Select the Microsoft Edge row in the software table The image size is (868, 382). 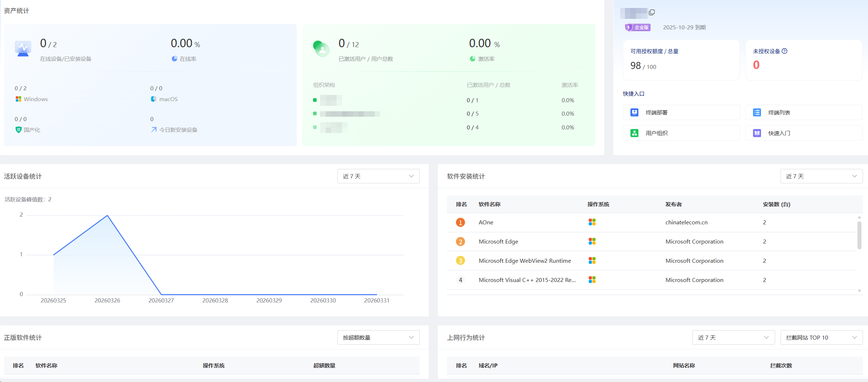click(498, 241)
